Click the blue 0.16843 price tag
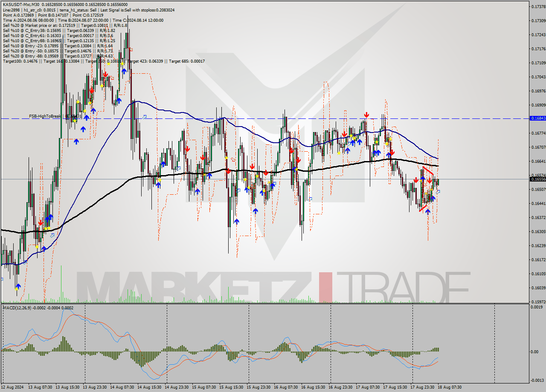This screenshot has width=546, height=392. [537, 118]
